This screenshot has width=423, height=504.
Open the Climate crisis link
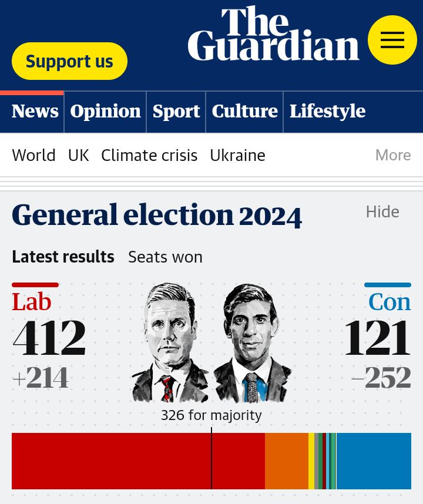click(x=149, y=155)
